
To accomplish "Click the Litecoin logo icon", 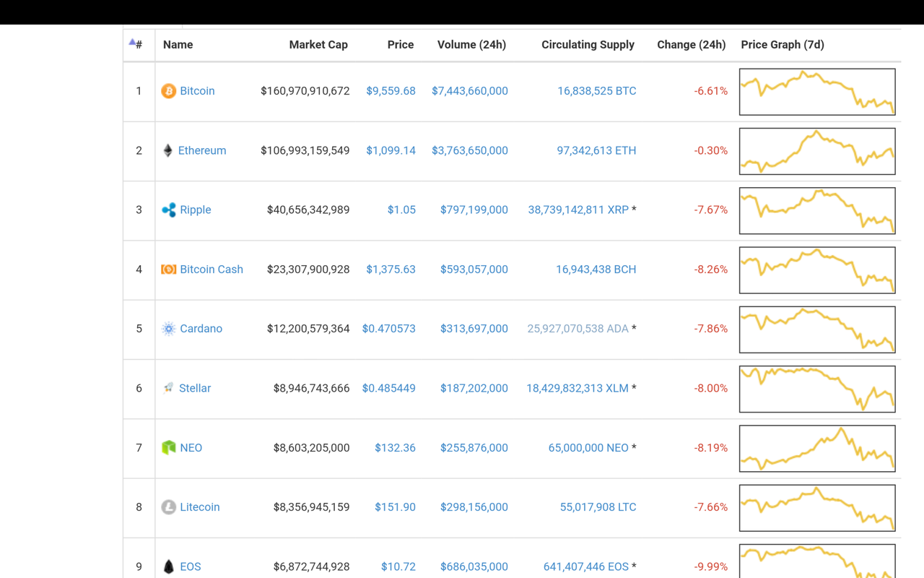I will 168,507.
